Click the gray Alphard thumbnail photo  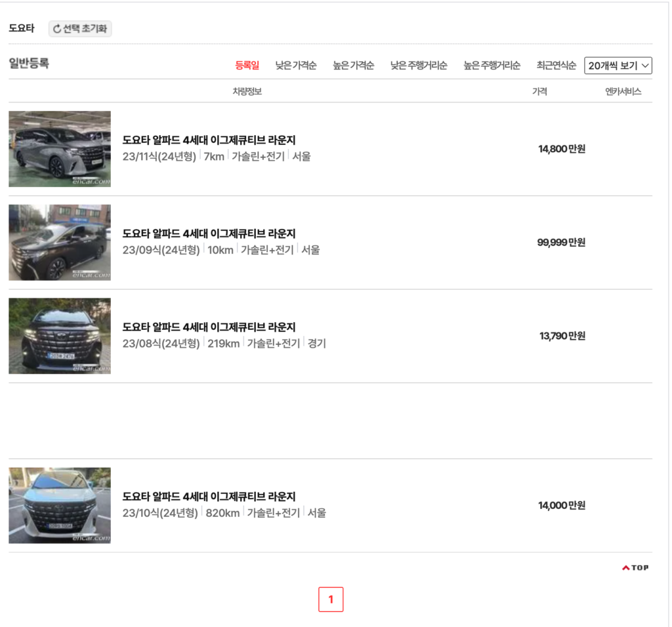pyautogui.click(x=59, y=149)
